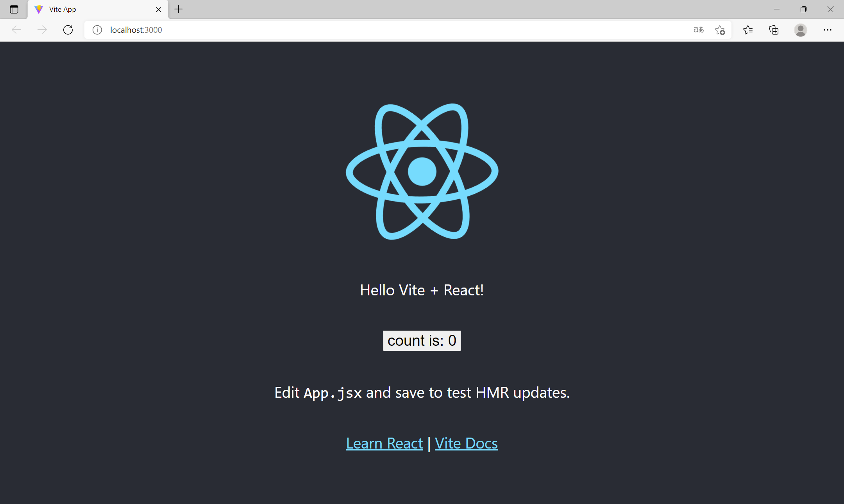Select the Vite App browser tab

click(x=98, y=9)
